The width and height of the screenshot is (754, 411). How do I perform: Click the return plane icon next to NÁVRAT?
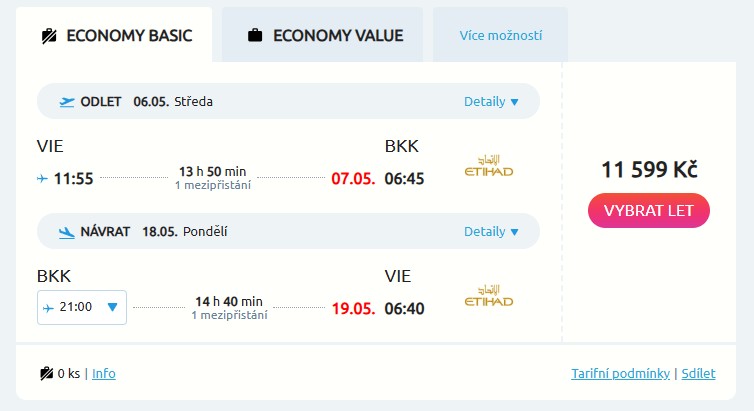[x=67, y=231]
